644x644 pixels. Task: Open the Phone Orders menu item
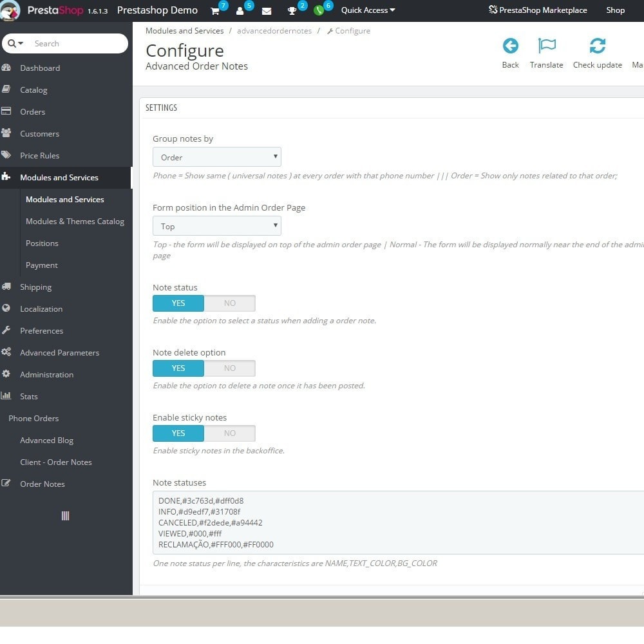pyautogui.click(x=33, y=419)
